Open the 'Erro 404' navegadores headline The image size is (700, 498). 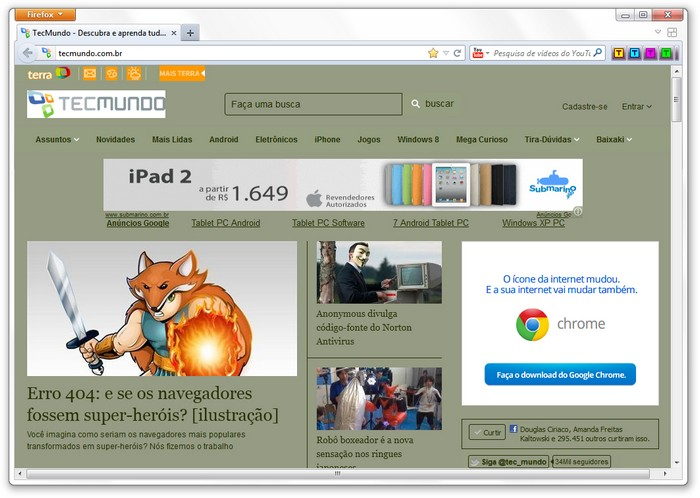(153, 404)
